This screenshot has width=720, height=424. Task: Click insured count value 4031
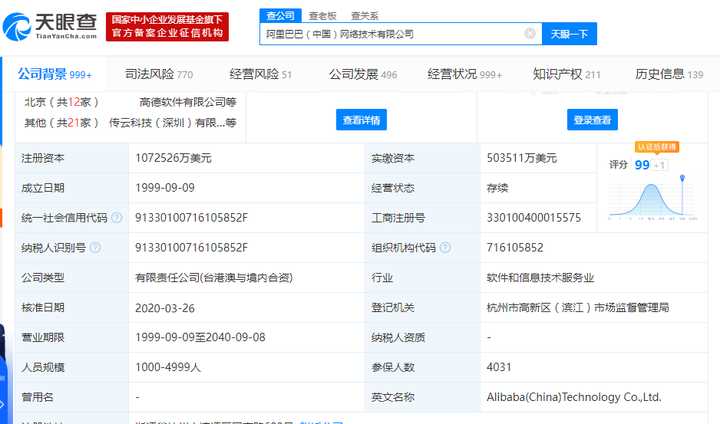(499, 367)
